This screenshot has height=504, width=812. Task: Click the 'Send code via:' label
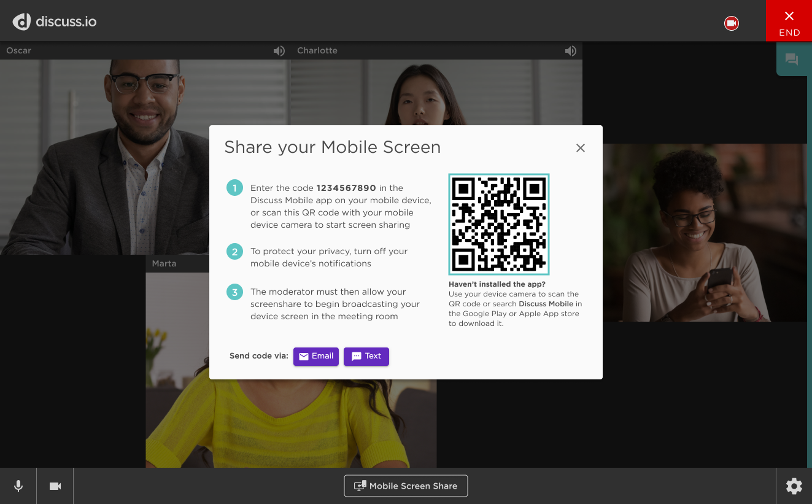tap(259, 356)
